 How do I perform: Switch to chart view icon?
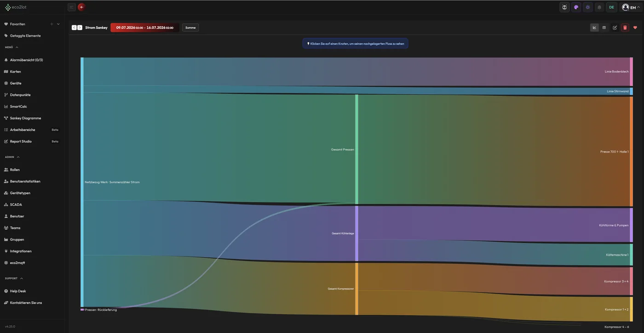[x=594, y=28]
